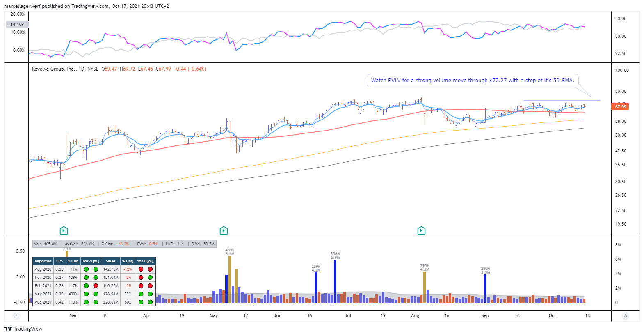This screenshot has width=644, height=336.
Task: Click the 19.50 price axis label
Action: click(x=621, y=224)
